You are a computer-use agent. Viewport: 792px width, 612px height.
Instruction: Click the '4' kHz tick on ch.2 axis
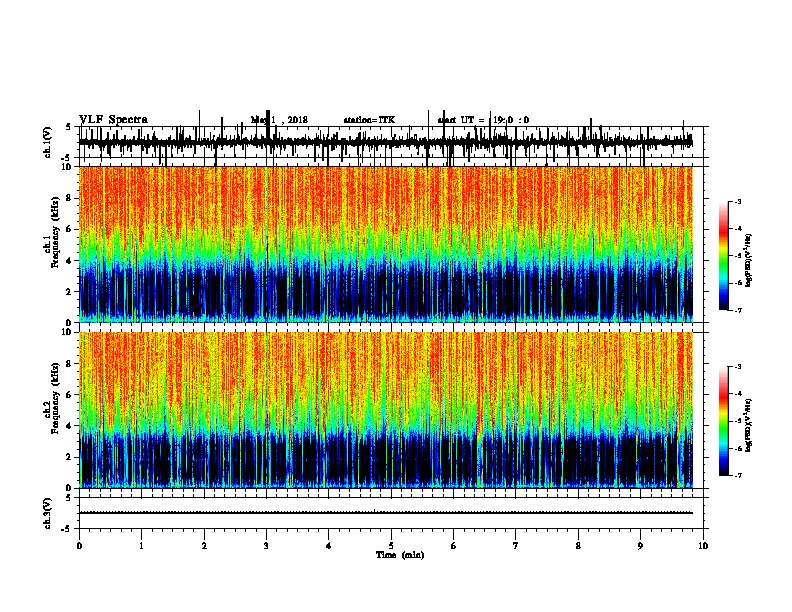[x=69, y=426]
